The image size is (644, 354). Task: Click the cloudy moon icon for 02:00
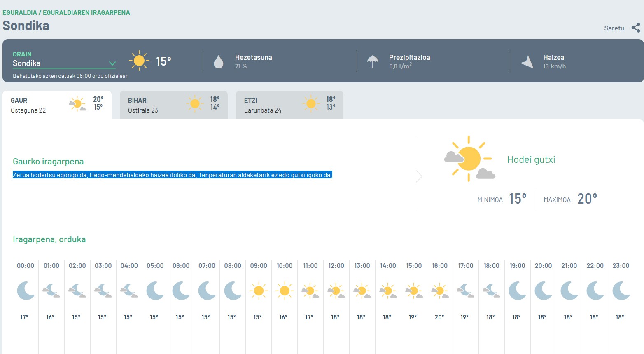point(77,291)
